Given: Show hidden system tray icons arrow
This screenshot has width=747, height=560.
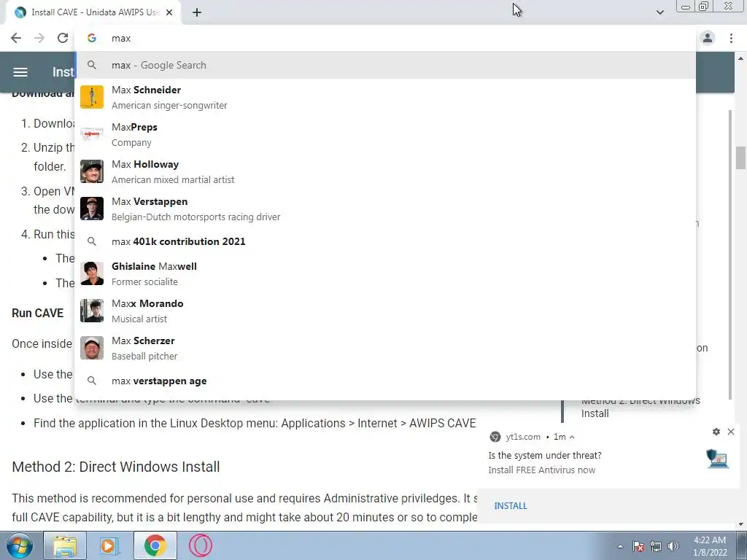Looking at the screenshot, I should [620, 546].
